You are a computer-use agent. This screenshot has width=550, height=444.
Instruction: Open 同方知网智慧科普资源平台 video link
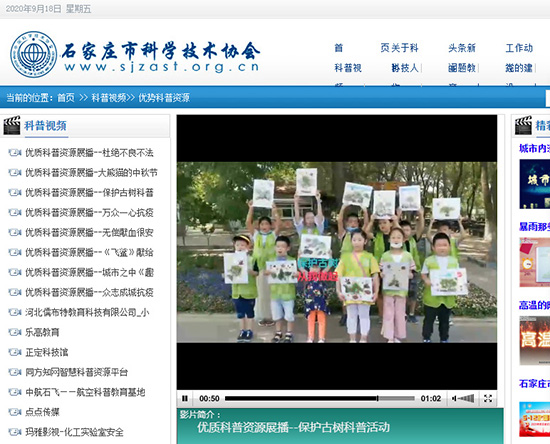click(x=76, y=372)
